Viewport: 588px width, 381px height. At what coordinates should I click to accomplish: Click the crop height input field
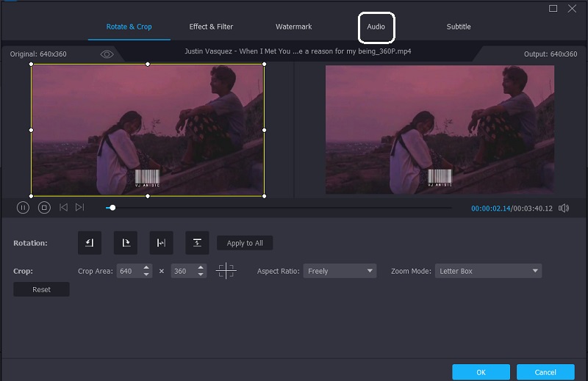[182, 272]
